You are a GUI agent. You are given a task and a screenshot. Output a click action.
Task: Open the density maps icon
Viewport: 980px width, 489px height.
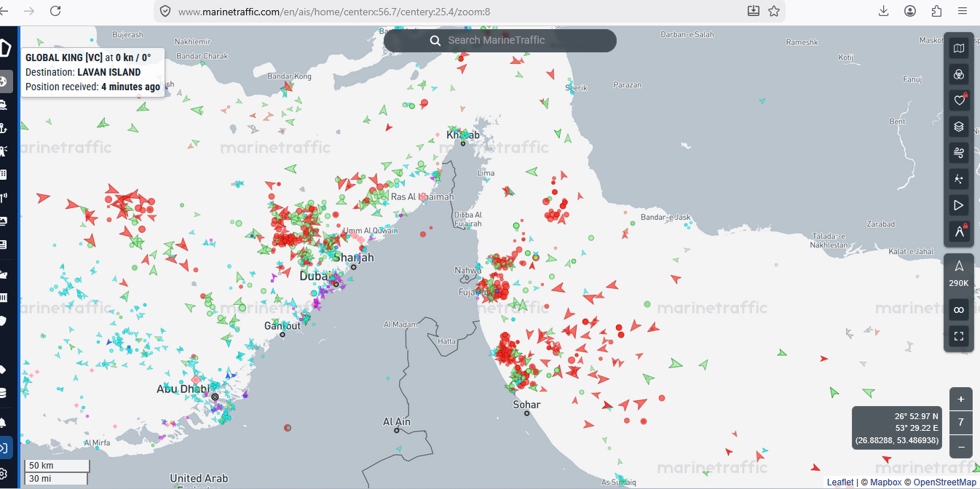[x=959, y=179]
